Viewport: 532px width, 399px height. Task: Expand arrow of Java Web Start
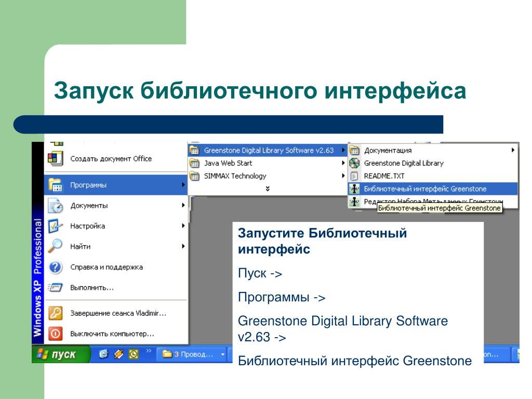point(343,163)
